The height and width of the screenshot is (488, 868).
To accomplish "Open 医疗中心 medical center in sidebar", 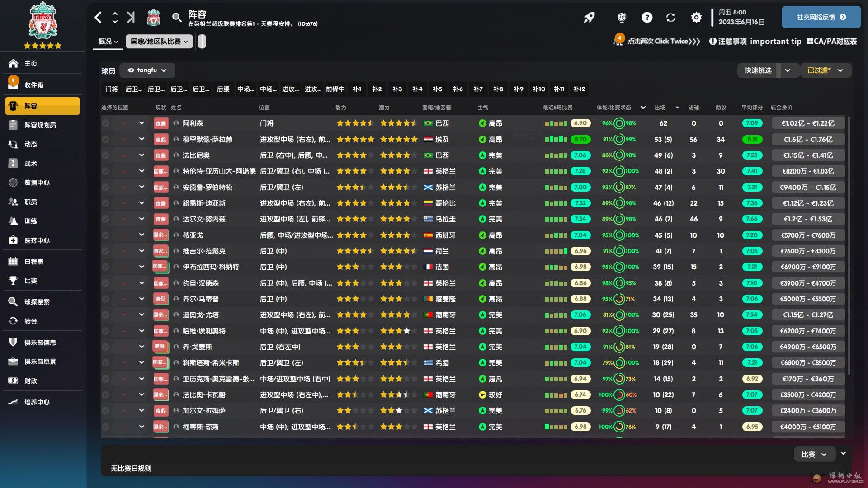I will coord(37,240).
